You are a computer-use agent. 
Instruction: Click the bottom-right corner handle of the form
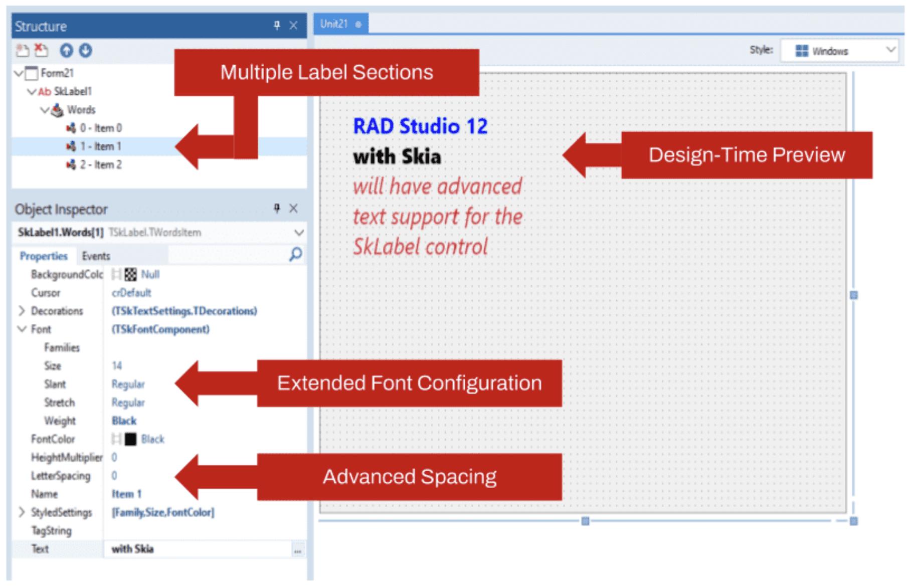pos(854,521)
